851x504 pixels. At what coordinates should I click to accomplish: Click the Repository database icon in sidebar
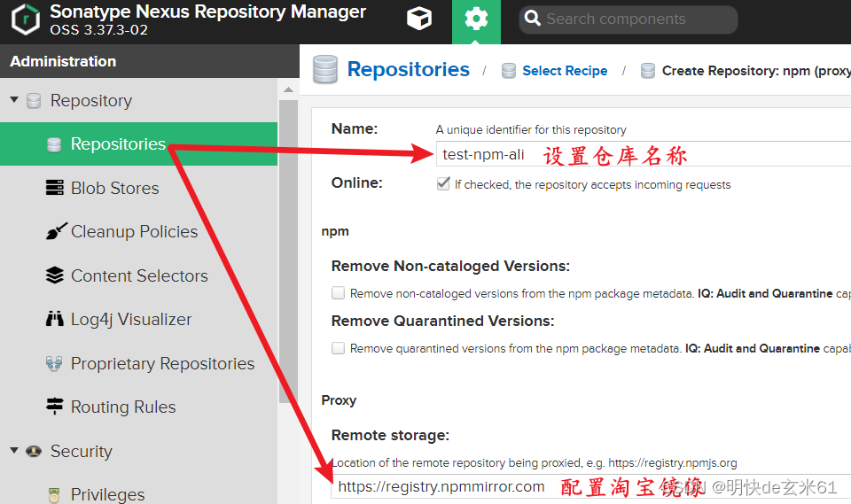tap(34, 100)
